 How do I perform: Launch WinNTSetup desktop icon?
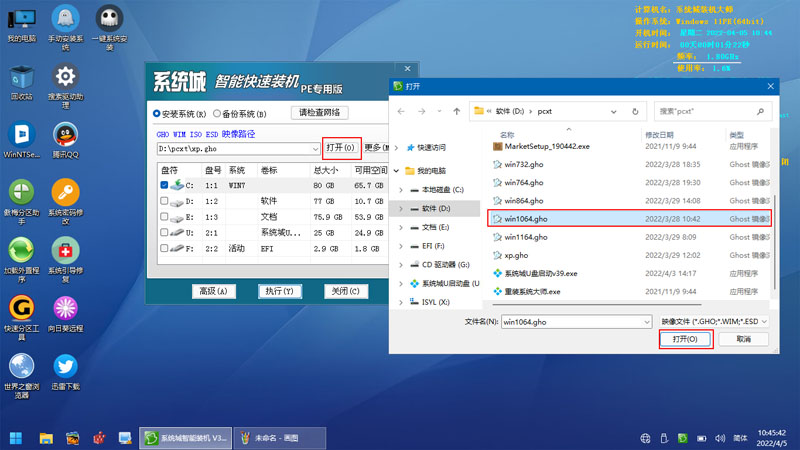21,140
